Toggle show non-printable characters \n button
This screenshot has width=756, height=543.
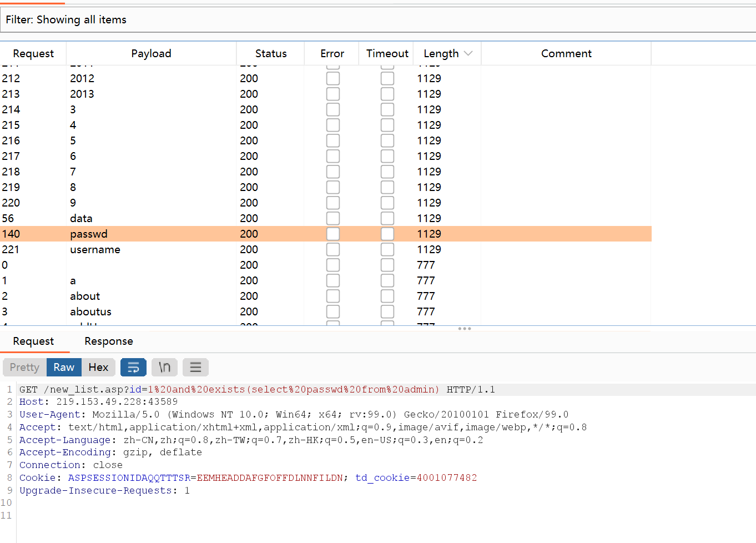coord(164,367)
